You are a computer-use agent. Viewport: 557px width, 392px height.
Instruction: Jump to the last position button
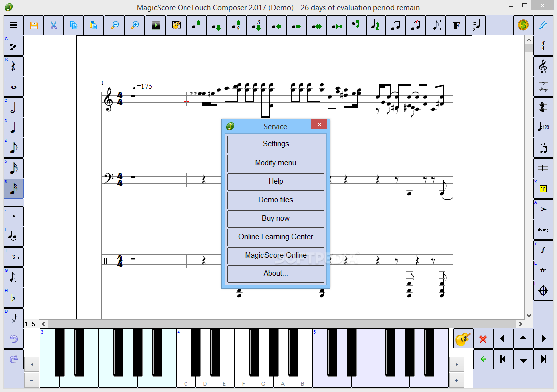click(543, 359)
